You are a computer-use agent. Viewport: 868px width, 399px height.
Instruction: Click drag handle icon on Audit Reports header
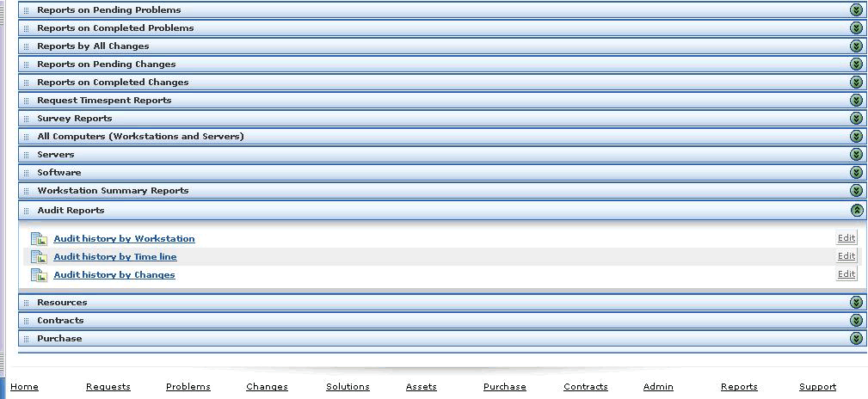click(26, 211)
